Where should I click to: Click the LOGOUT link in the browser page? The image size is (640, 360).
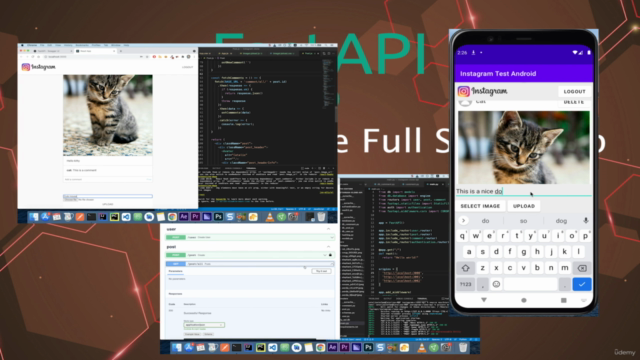tap(187, 67)
